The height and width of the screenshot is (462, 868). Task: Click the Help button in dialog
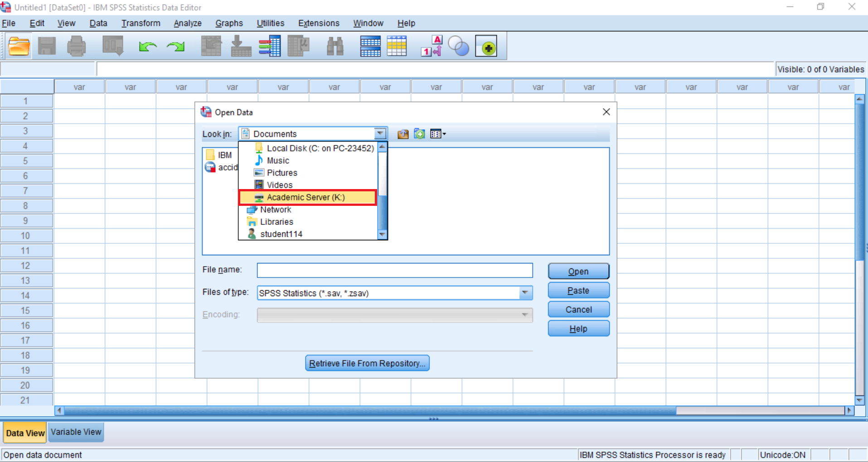pos(578,328)
